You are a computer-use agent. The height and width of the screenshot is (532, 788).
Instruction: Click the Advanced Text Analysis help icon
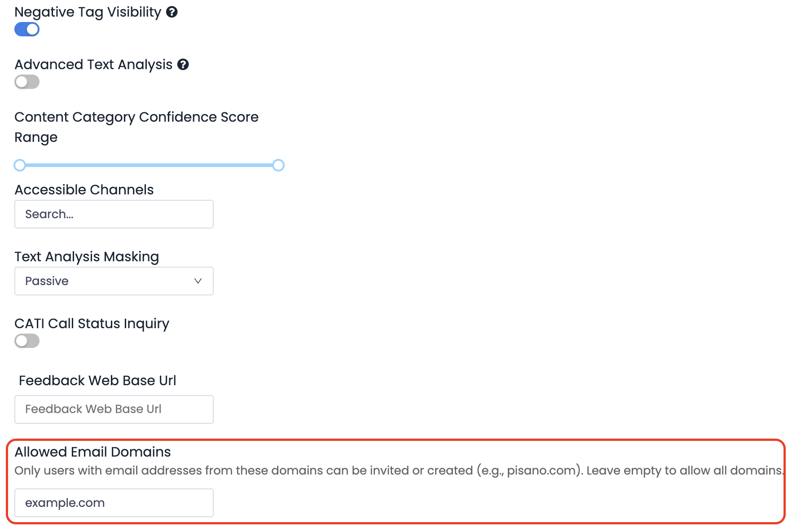point(183,65)
